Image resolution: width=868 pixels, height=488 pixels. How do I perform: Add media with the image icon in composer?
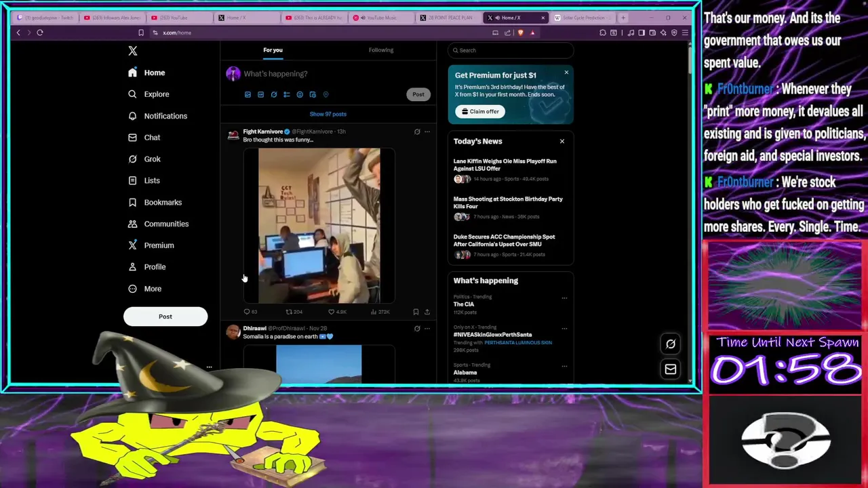(x=248, y=95)
